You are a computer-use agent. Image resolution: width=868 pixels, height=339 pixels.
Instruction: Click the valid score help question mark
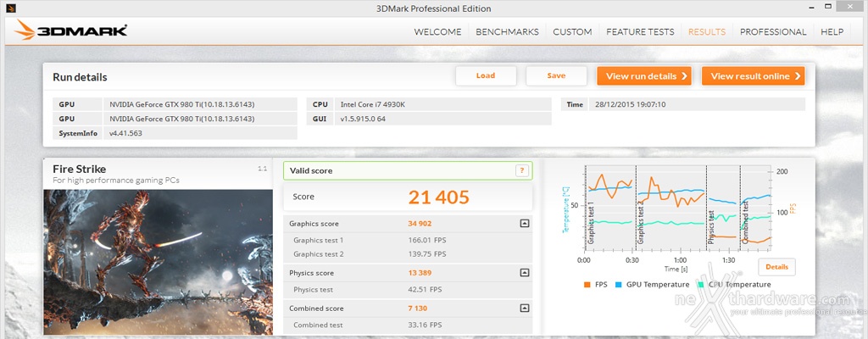[521, 170]
